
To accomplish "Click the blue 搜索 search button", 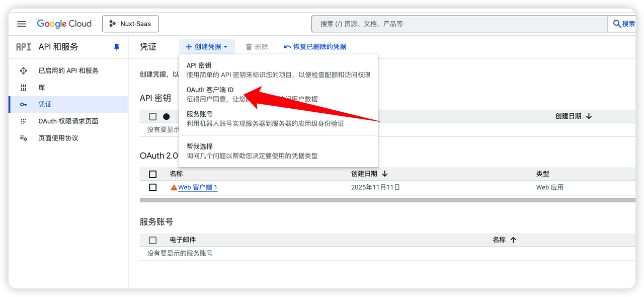I will [x=623, y=24].
